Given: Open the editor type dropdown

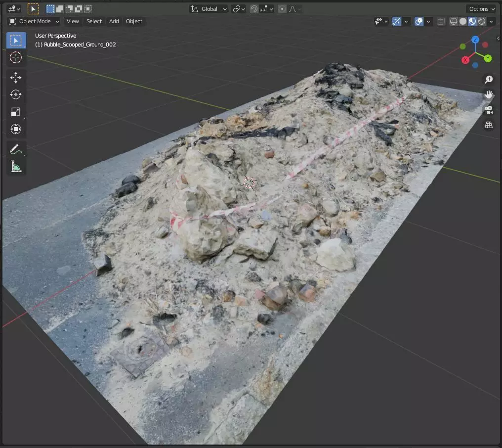Looking at the screenshot, I should pyautogui.click(x=14, y=9).
